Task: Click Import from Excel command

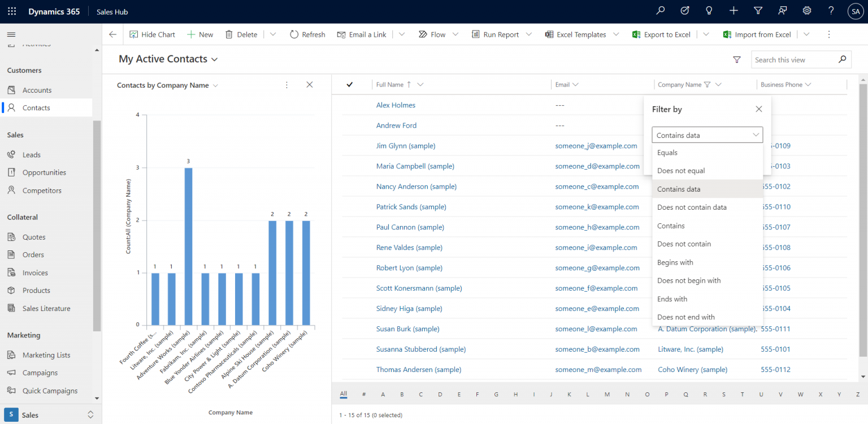Action: (x=757, y=34)
